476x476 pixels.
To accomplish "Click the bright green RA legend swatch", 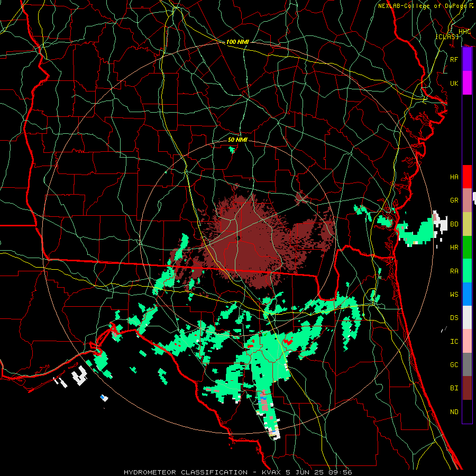I will tap(467, 271).
